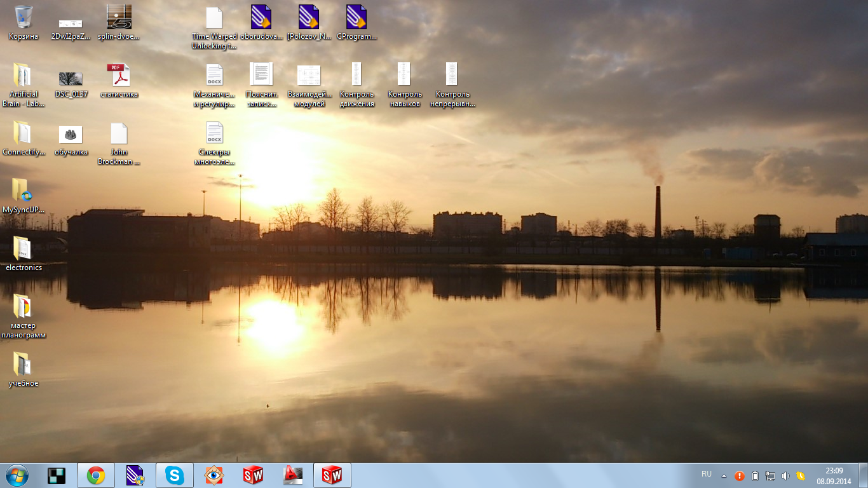Switch to Skype in the taskbar

pyautogui.click(x=175, y=475)
